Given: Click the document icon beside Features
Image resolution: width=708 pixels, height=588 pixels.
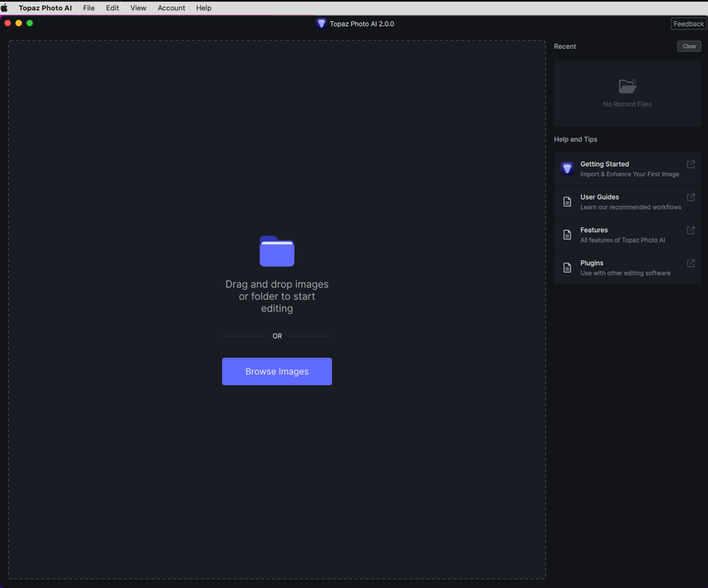Looking at the screenshot, I should [567, 234].
